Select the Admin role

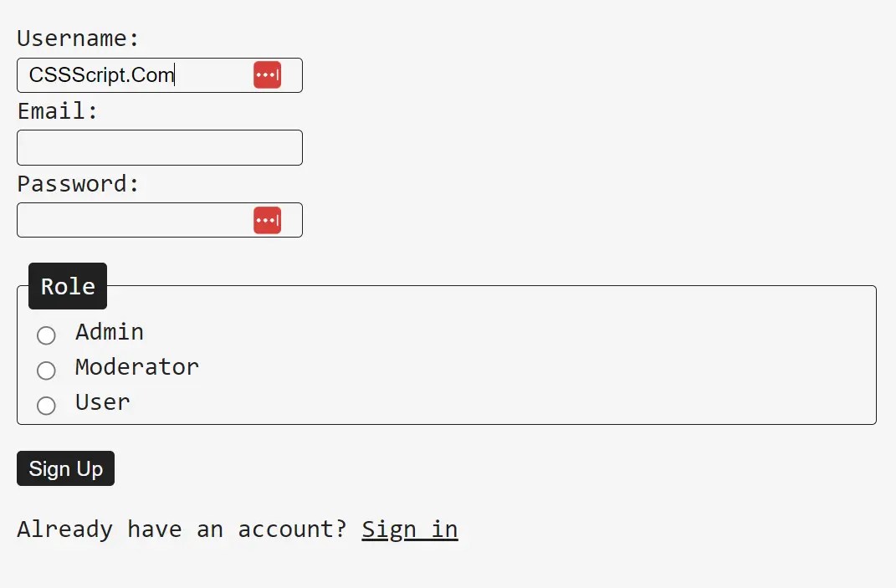pos(46,335)
